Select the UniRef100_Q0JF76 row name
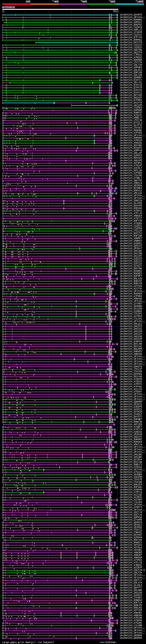Viewport: 146px width, 644px height. pos(131,125)
